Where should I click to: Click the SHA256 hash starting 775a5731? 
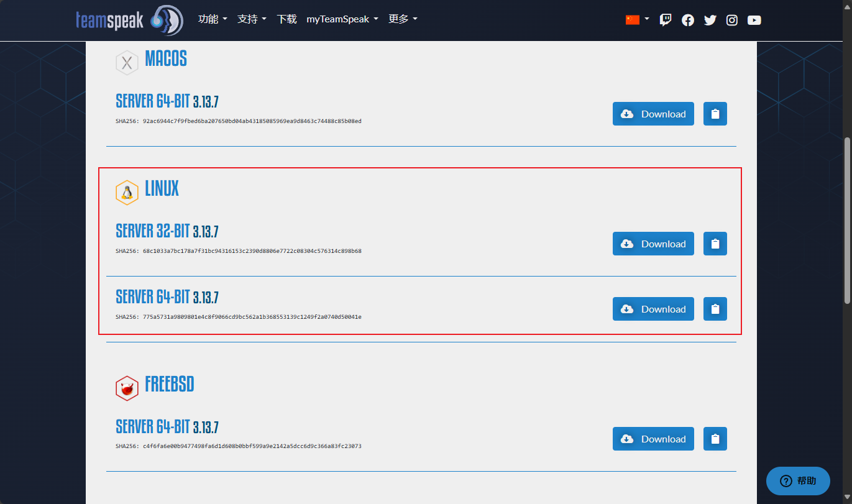click(x=252, y=317)
